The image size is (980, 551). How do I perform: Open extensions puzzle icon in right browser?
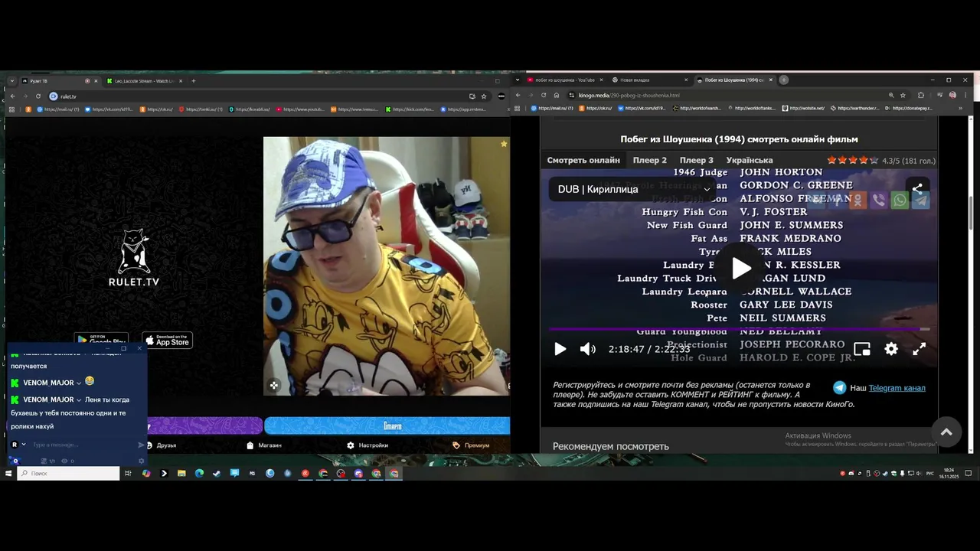pyautogui.click(x=921, y=96)
